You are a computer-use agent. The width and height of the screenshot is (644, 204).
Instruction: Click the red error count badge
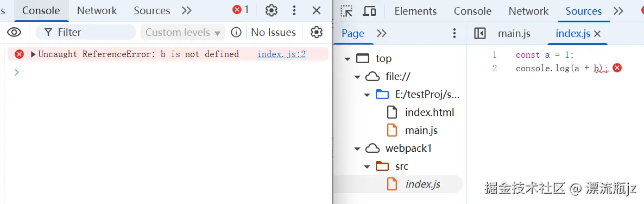[x=241, y=10]
